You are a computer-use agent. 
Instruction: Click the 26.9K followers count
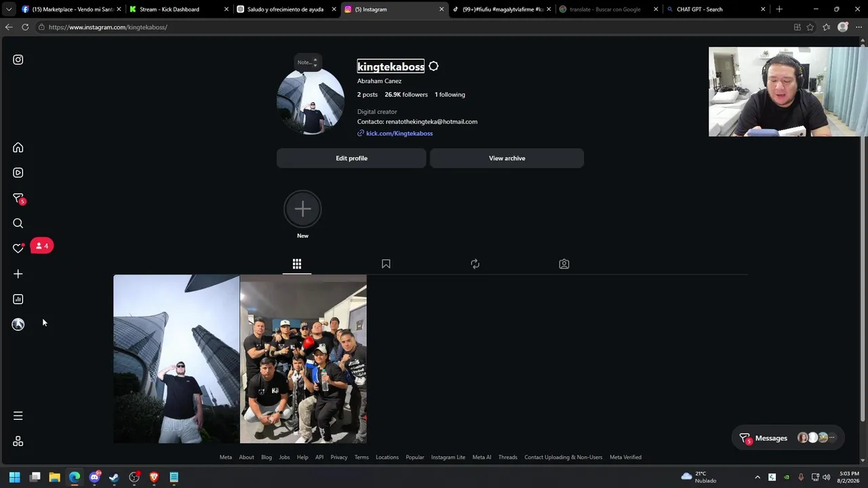pos(406,95)
